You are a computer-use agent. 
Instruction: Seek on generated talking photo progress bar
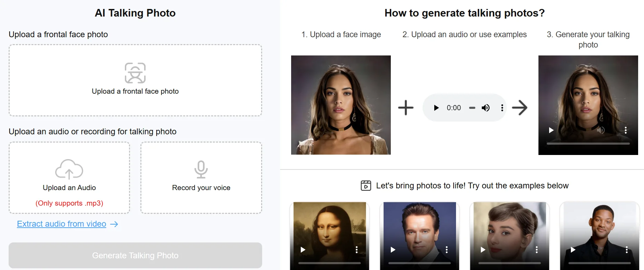pos(588,143)
